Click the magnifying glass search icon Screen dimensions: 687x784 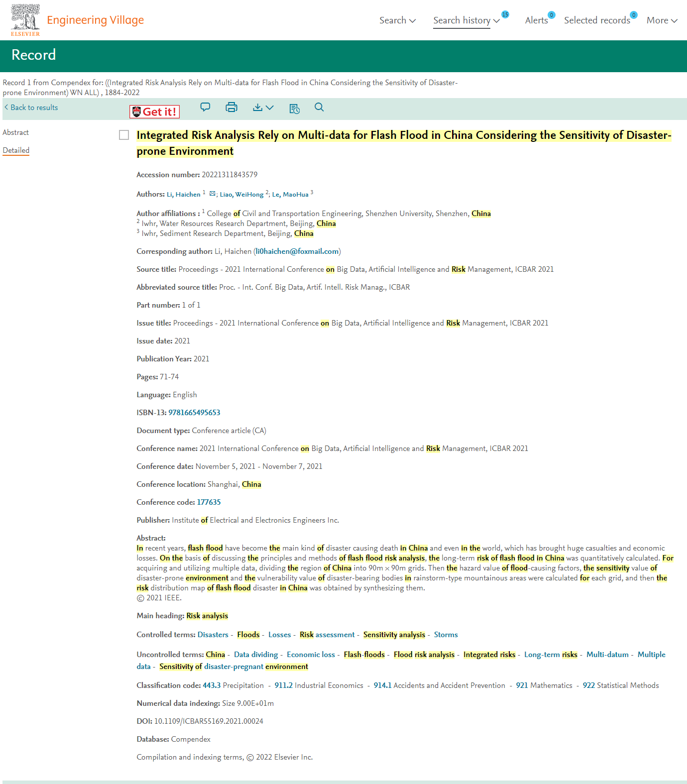(319, 107)
